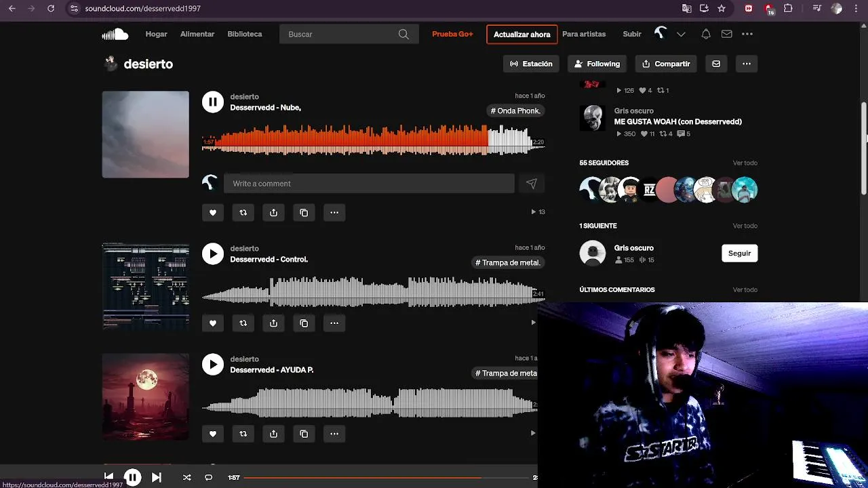Image resolution: width=868 pixels, height=488 pixels.
Task: Start the Estación station
Action: pyautogui.click(x=531, y=64)
